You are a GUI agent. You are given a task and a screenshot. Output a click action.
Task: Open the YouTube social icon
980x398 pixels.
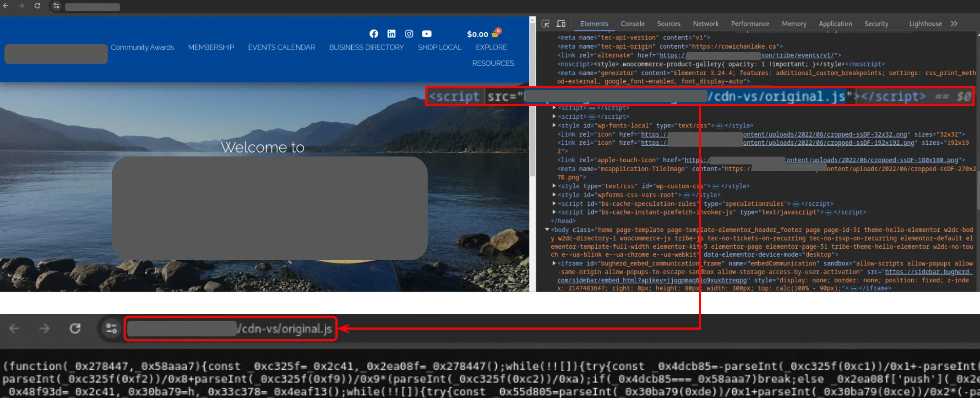pos(426,34)
